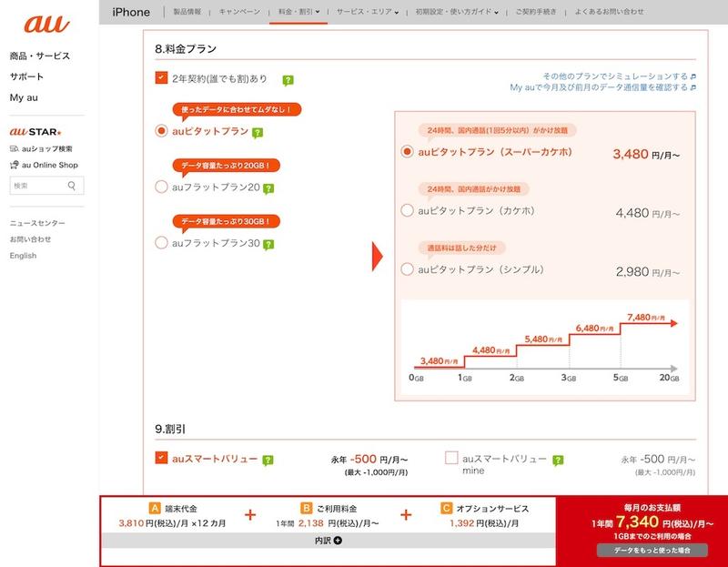Open お問い合わせ sidebar link
Screen dimensions: 728x567
[x=30, y=239]
